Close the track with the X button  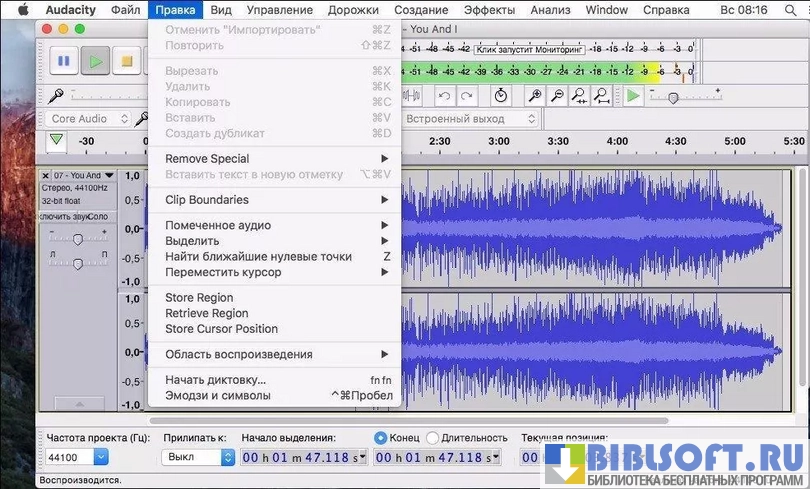point(45,176)
